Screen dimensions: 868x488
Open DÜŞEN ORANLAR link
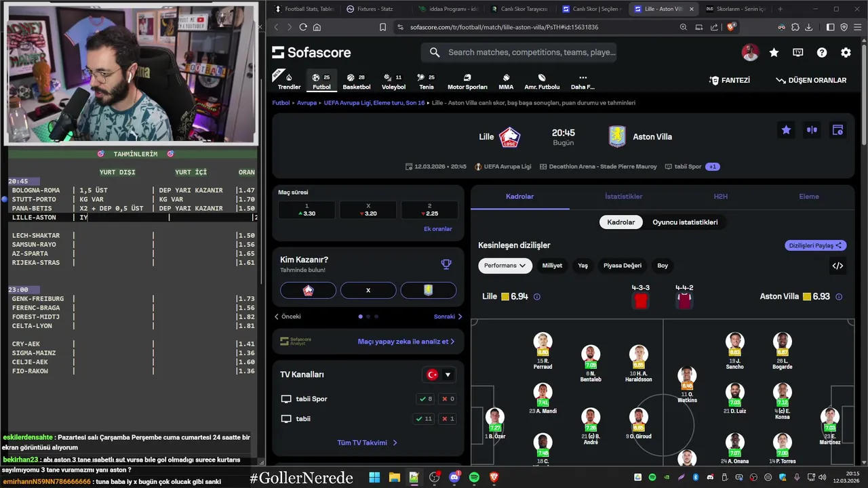tap(811, 80)
